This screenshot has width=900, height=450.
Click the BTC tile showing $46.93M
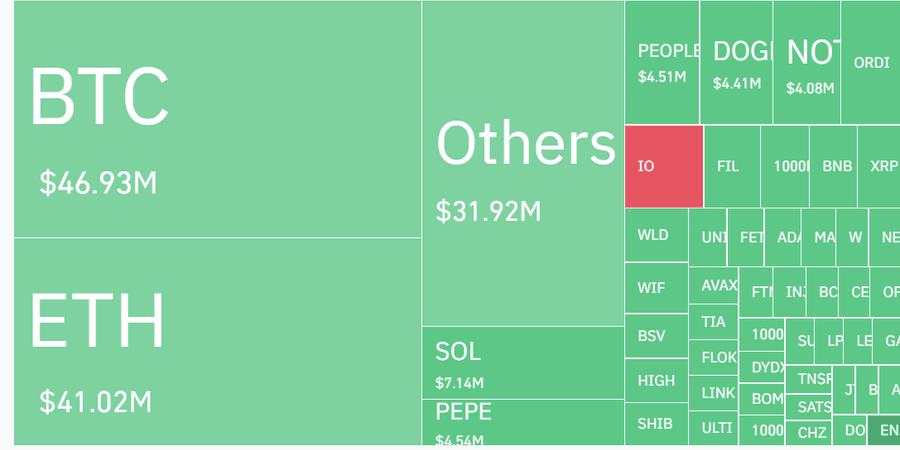pos(217,119)
